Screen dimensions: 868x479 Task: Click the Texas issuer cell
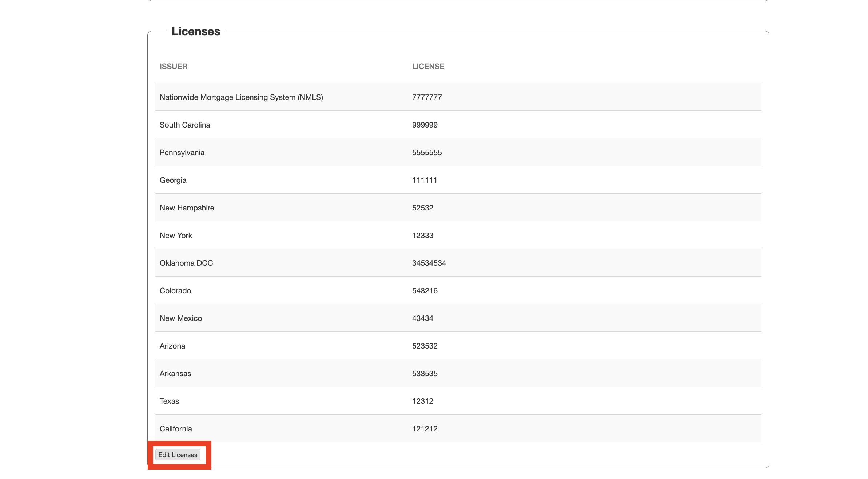click(x=169, y=401)
